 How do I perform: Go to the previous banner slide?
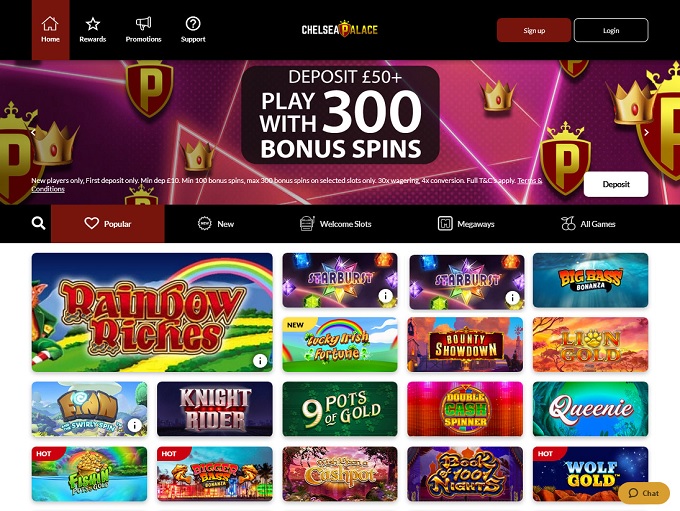(33, 132)
